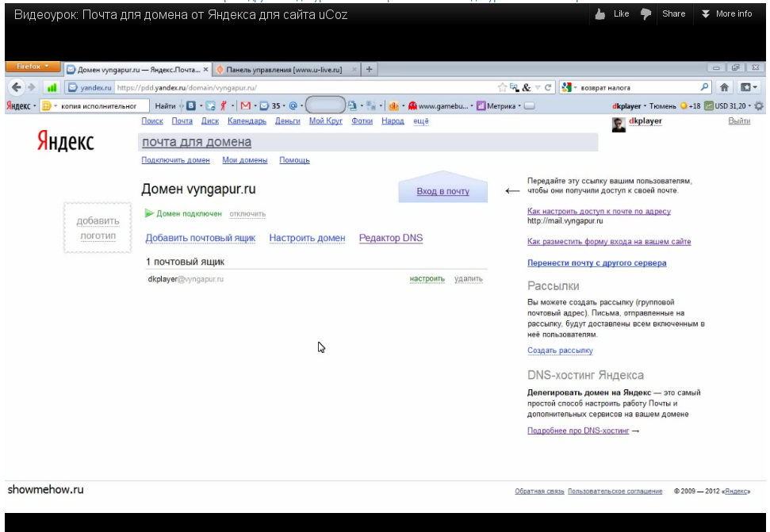Click the dkplayer user avatar
770x532 pixels.
(x=619, y=124)
